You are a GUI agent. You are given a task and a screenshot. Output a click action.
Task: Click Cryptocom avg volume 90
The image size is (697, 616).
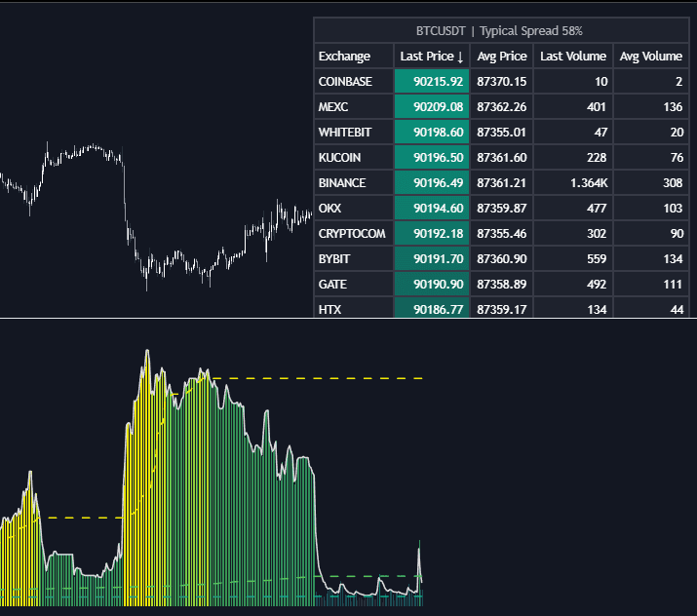[651, 233]
